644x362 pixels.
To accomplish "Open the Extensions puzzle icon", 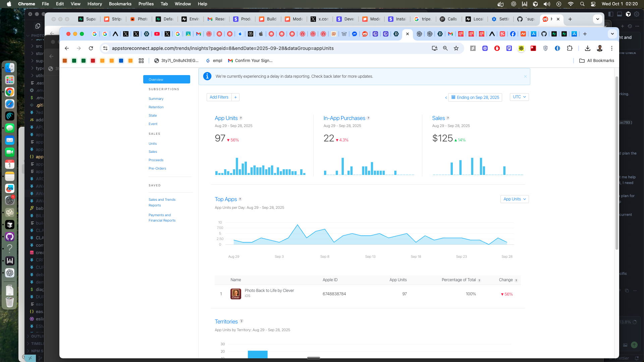I will pos(570,48).
